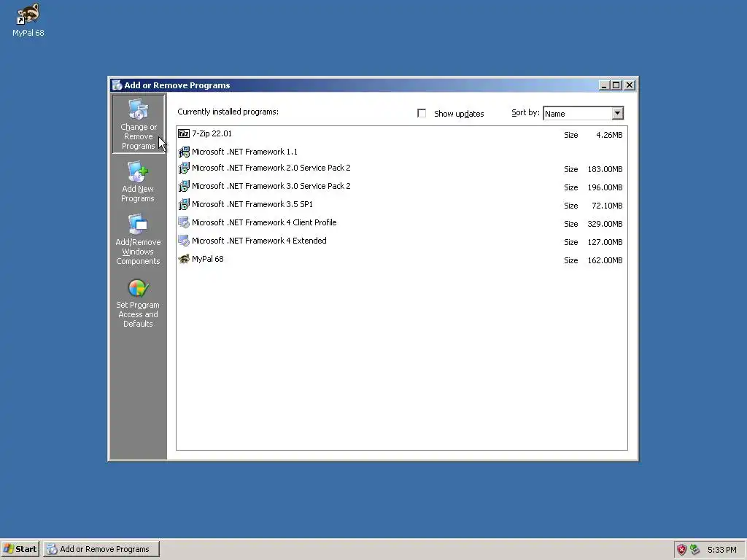This screenshot has width=747, height=560.
Task: Click the 5:33 PM system clock
Action: tap(721, 550)
